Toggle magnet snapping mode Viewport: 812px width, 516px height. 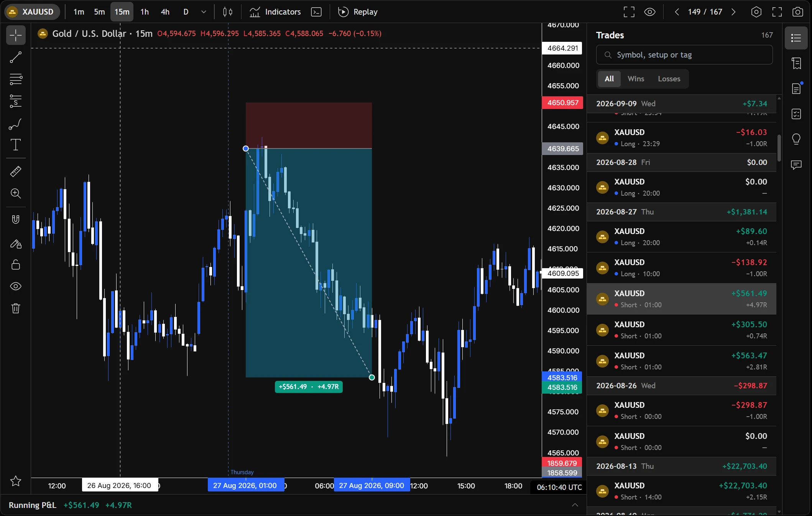coord(16,219)
